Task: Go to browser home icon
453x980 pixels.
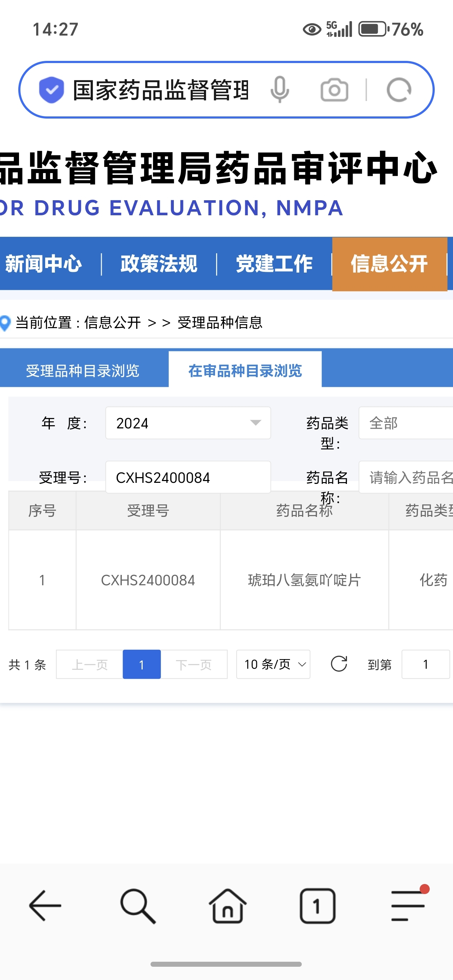Action: (x=227, y=906)
